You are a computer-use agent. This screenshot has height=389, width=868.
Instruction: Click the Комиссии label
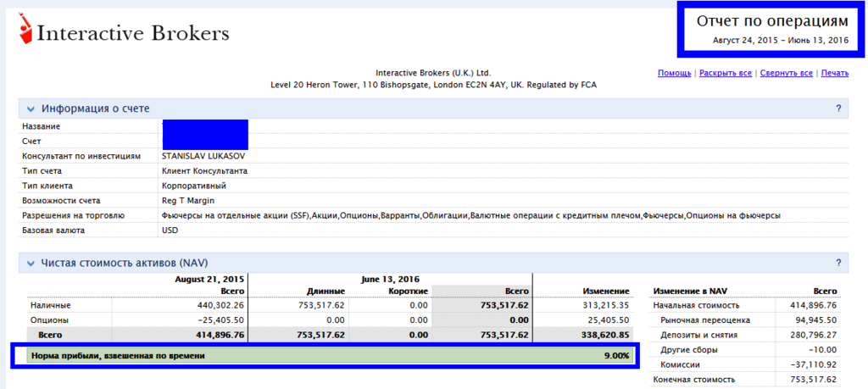681,364
